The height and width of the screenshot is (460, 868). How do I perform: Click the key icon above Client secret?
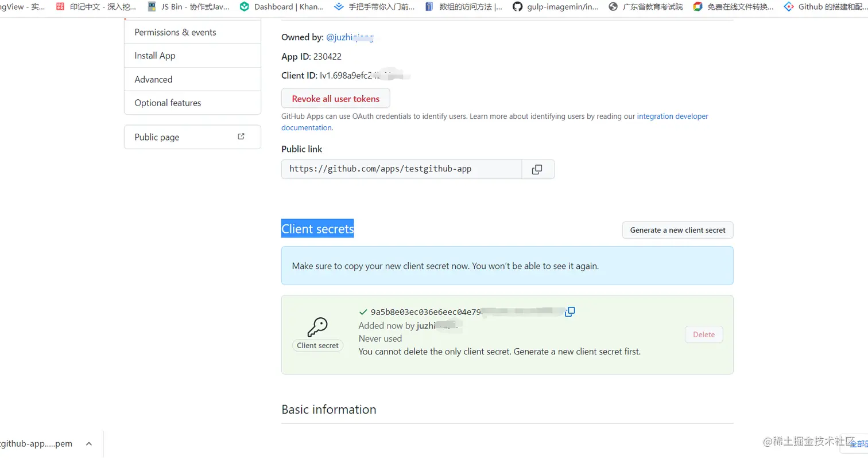pos(317,328)
